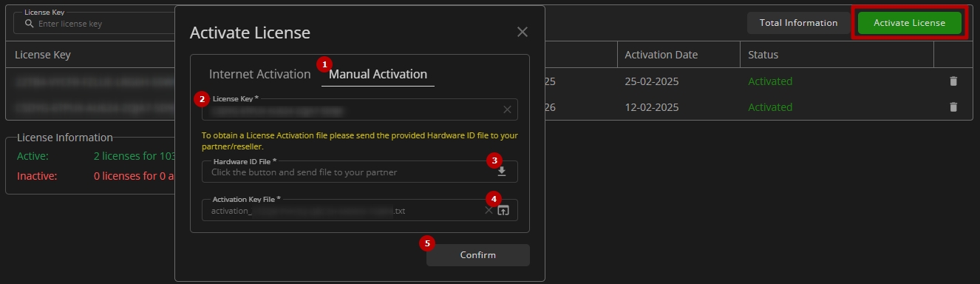Click the search magnifier icon

pos(30,24)
